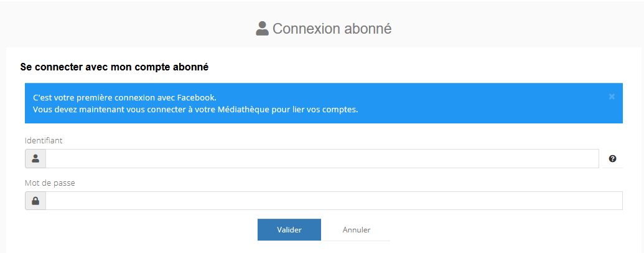The image size is (644, 253).
Task: Click the word Facebook in the banner
Action: (x=196, y=98)
